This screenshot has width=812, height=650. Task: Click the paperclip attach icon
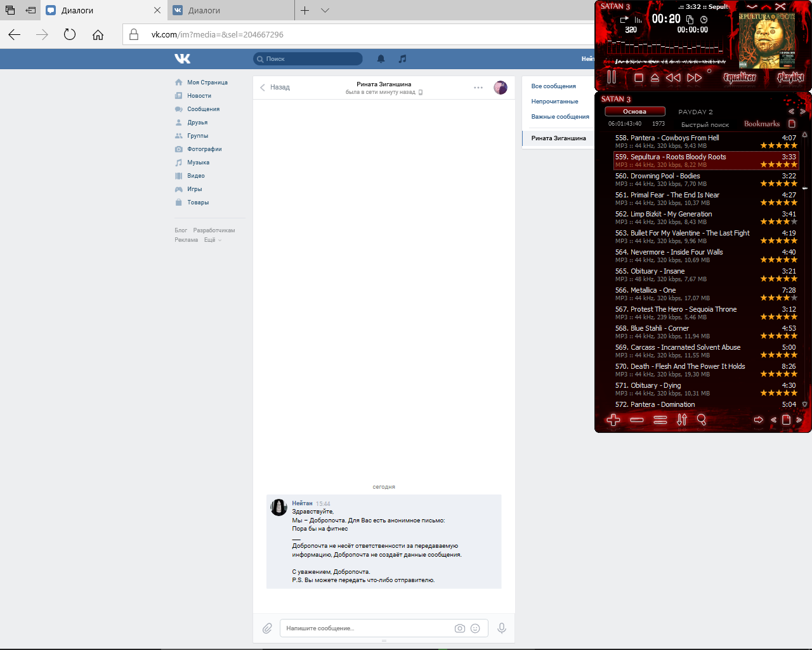click(267, 628)
